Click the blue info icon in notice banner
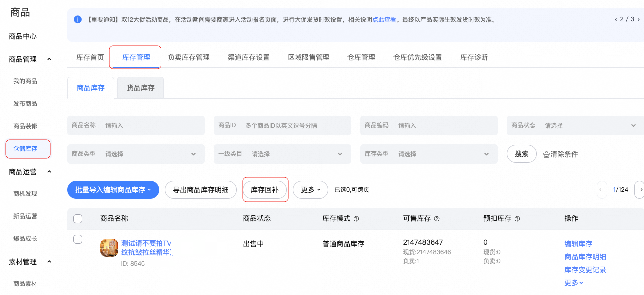The width and height of the screenshot is (644, 295). (x=78, y=20)
